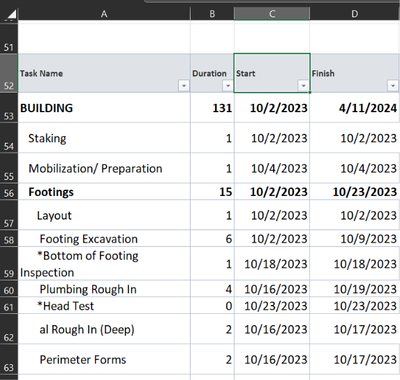Select the Staking task cell
Image resolution: width=400 pixels, height=380 pixels.
pyautogui.click(x=104, y=138)
